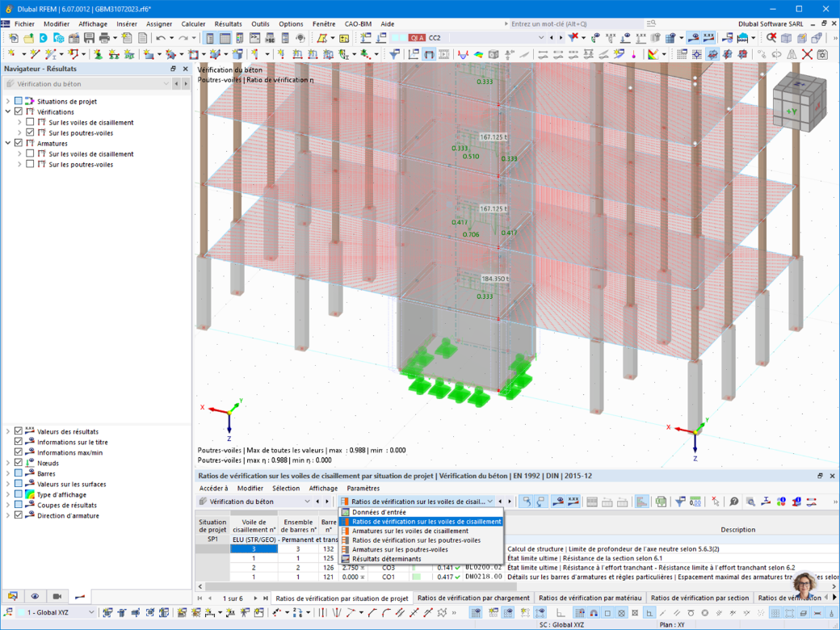Screen dimensions: 840x630
Task: Toggle the Navigator panel icon
Action: [x=209, y=38]
